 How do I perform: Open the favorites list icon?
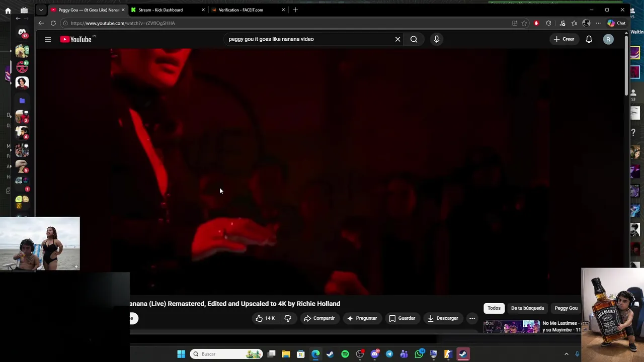click(574, 23)
